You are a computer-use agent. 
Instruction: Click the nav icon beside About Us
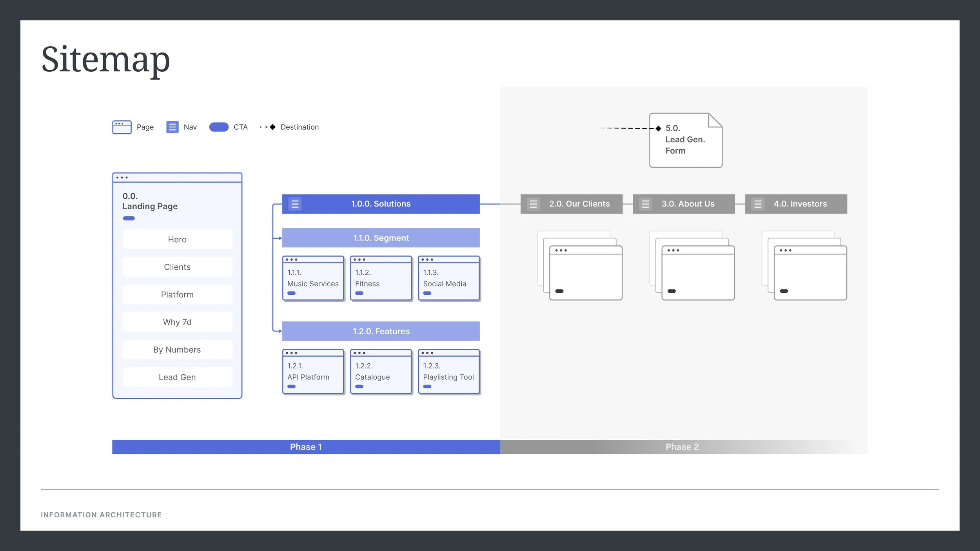click(645, 204)
